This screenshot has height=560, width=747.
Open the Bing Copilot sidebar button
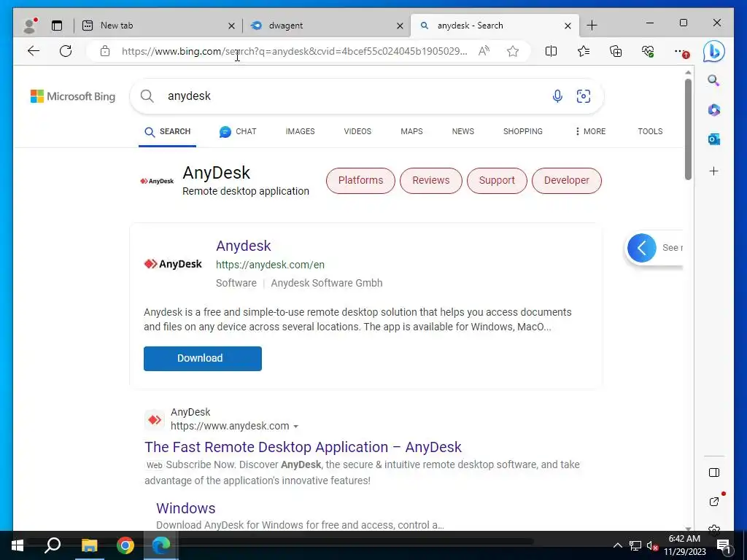(x=713, y=51)
